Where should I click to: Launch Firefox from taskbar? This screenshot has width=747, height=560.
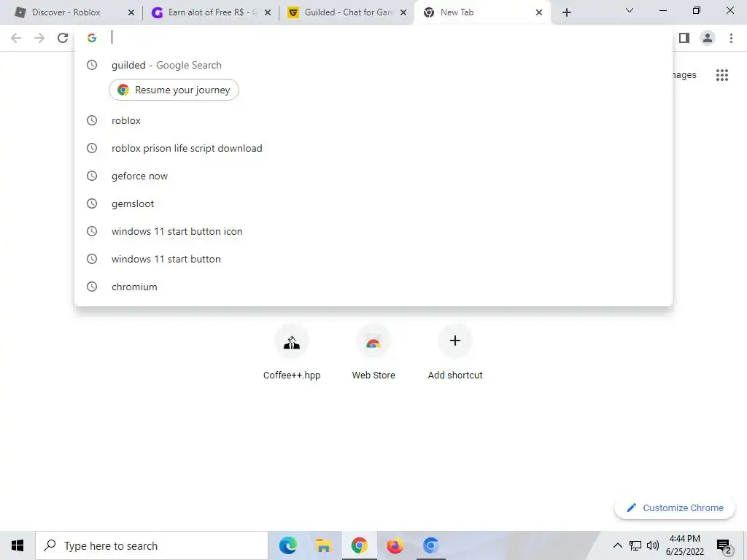pos(395,545)
